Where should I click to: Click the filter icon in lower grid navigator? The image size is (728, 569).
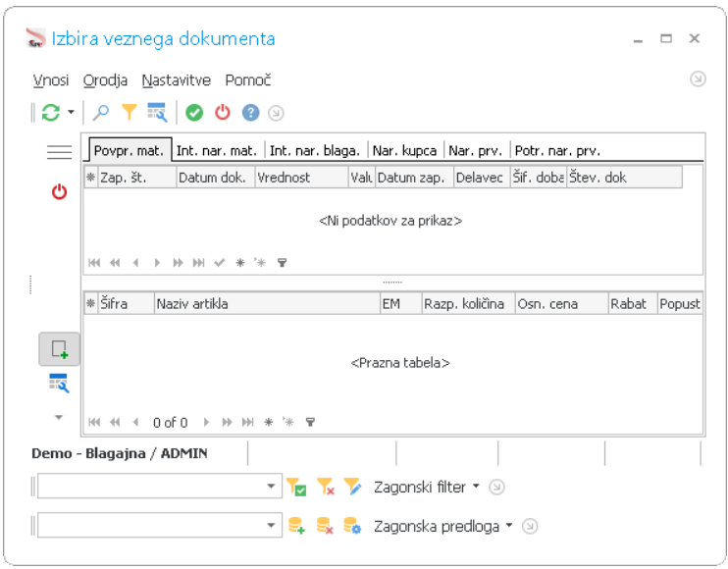coord(310,422)
